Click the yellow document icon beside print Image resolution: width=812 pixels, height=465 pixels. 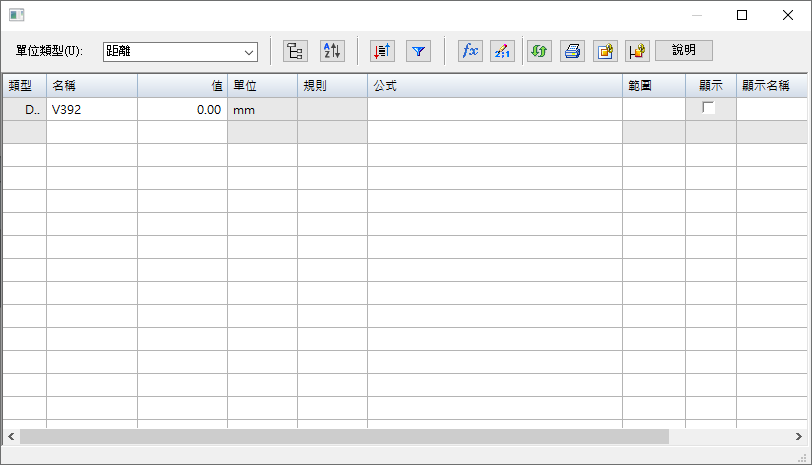click(x=605, y=51)
